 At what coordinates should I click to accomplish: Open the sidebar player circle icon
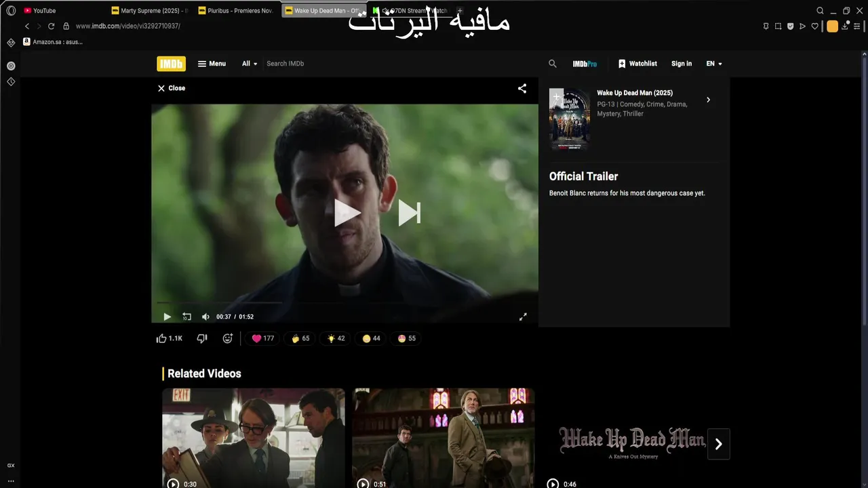pos(11,66)
